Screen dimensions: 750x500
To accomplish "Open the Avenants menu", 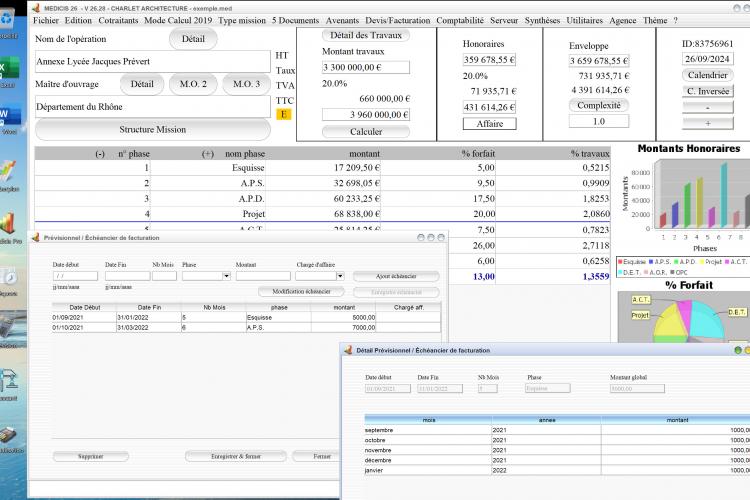I will pos(342,21).
